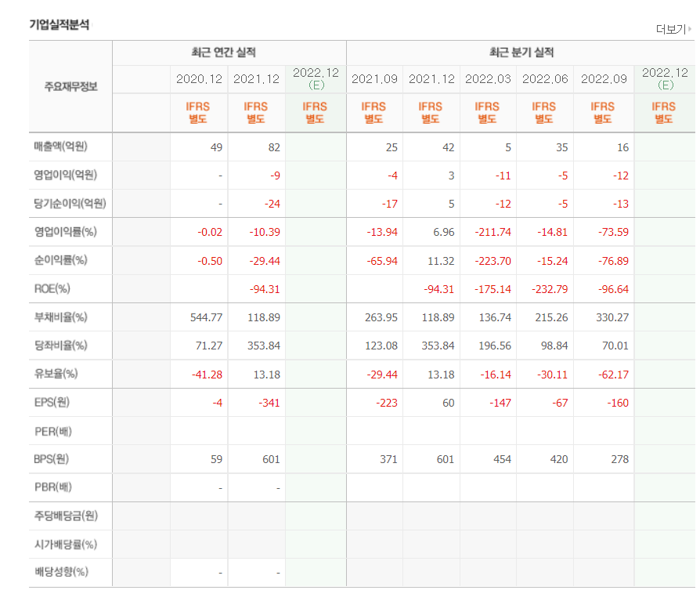Click operating profit value -11

pos(503,176)
